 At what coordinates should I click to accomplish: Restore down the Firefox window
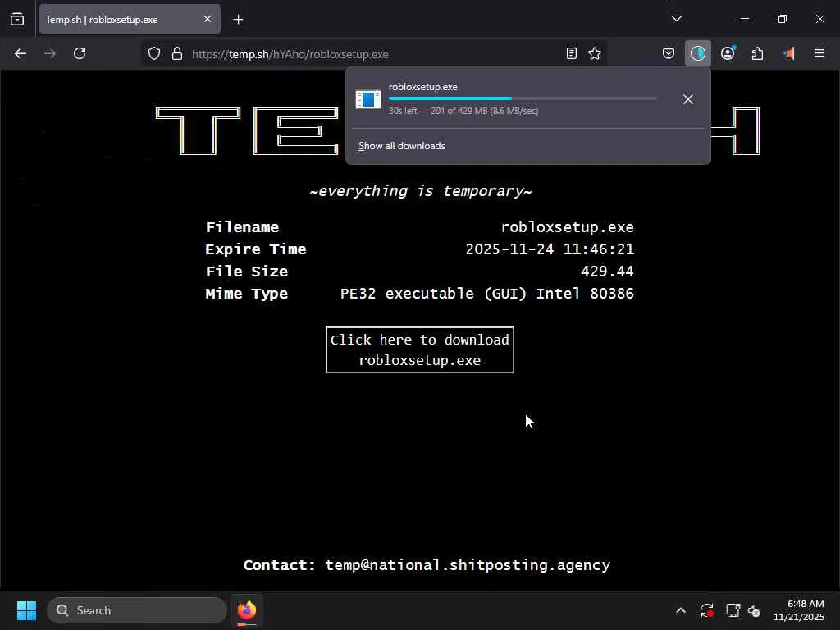[x=782, y=20]
